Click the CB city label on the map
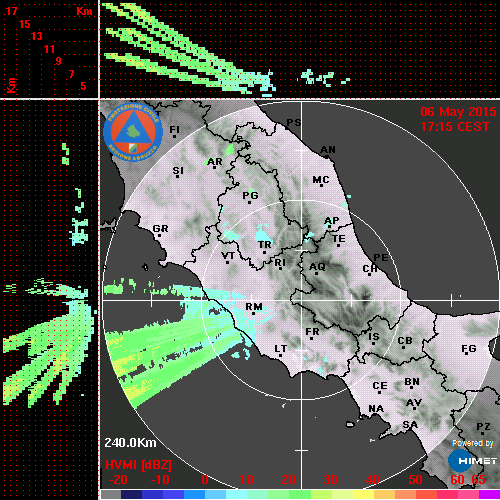The height and width of the screenshot is (500, 500). coord(405,341)
